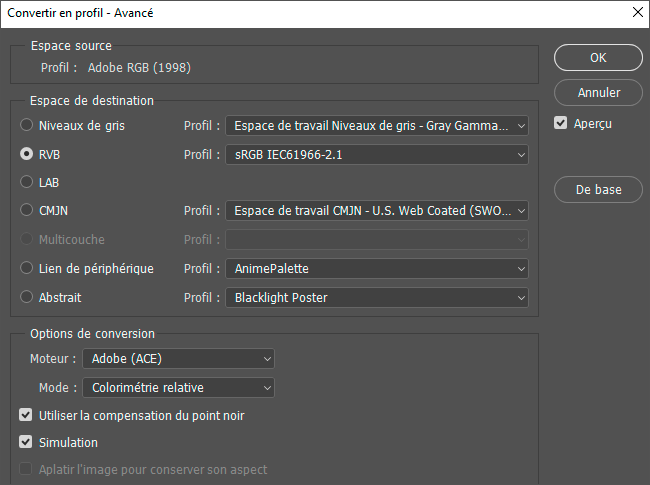Select the LAB radio button

tap(27, 183)
